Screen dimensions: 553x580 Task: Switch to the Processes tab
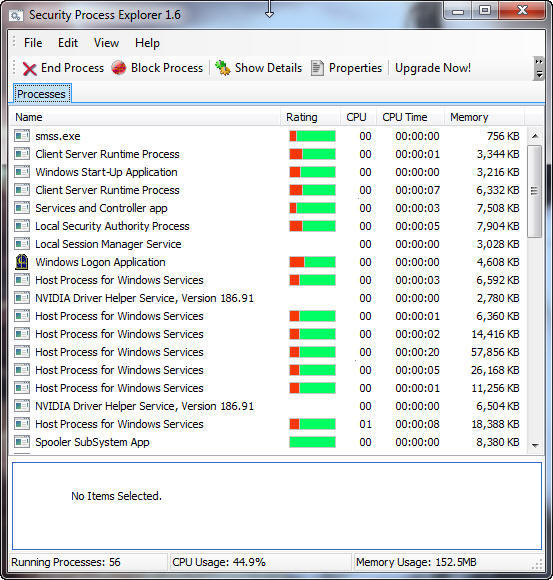tap(41, 94)
